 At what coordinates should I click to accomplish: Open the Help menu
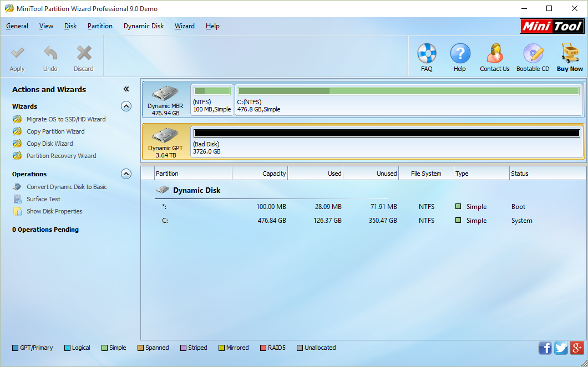(x=212, y=26)
